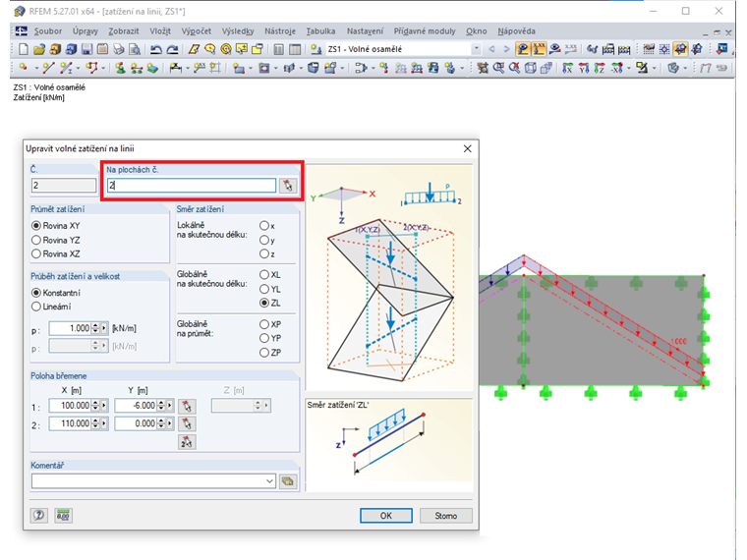747x560 pixels.
Task: Select the new node tool
Action: (23, 68)
